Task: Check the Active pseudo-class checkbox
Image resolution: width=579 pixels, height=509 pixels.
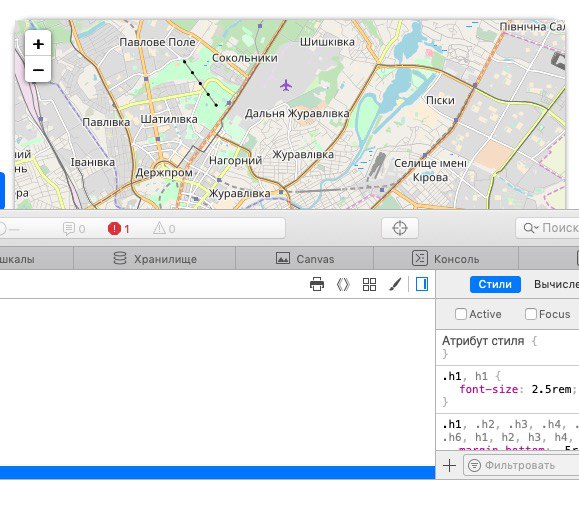Action: [x=460, y=314]
